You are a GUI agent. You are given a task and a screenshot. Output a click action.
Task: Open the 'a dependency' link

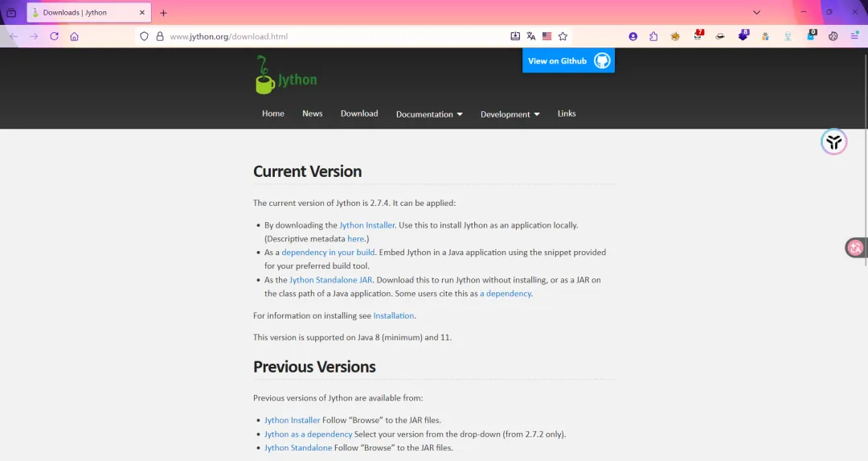tap(506, 294)
